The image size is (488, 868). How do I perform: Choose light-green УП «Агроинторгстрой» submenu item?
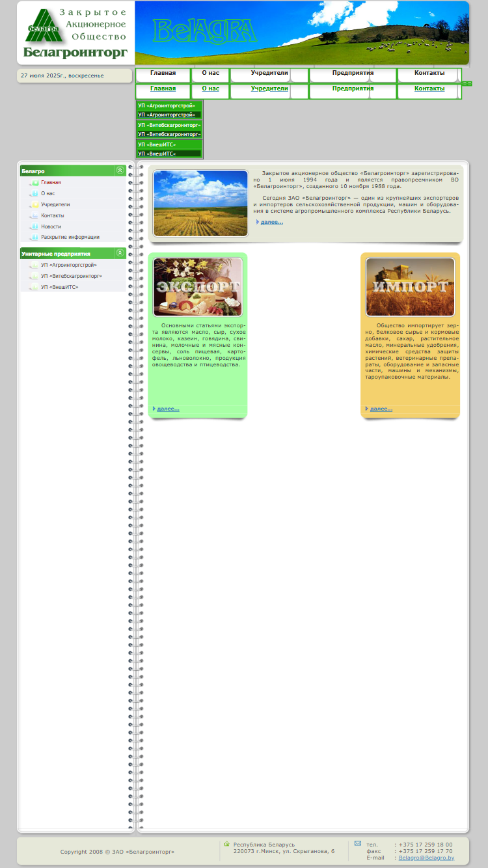point(169,105)
